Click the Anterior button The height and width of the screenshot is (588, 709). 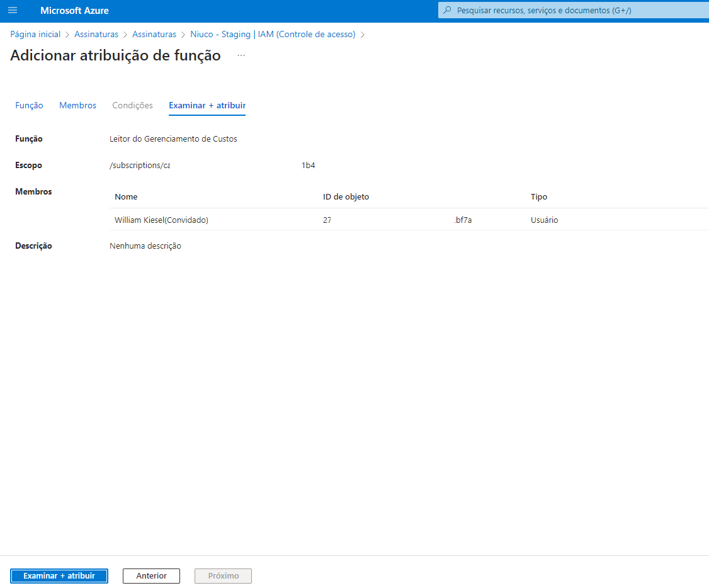pos(152,576)
